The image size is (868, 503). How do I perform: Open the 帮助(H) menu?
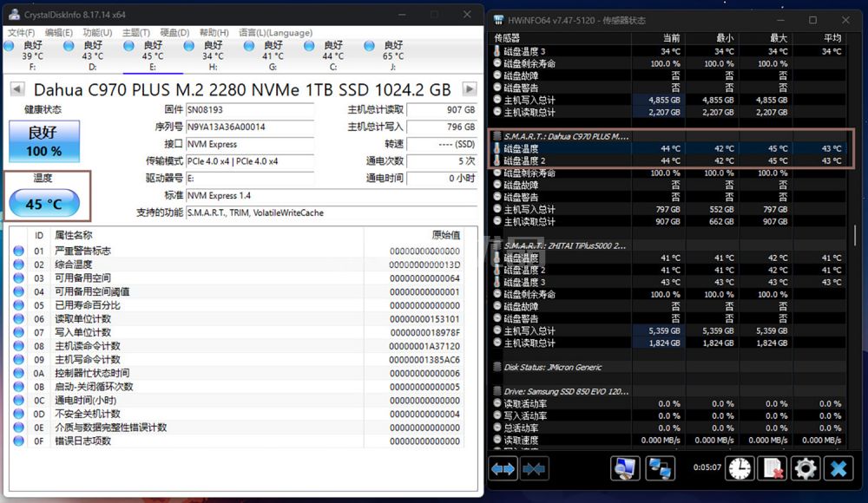(x=214, y=33)
